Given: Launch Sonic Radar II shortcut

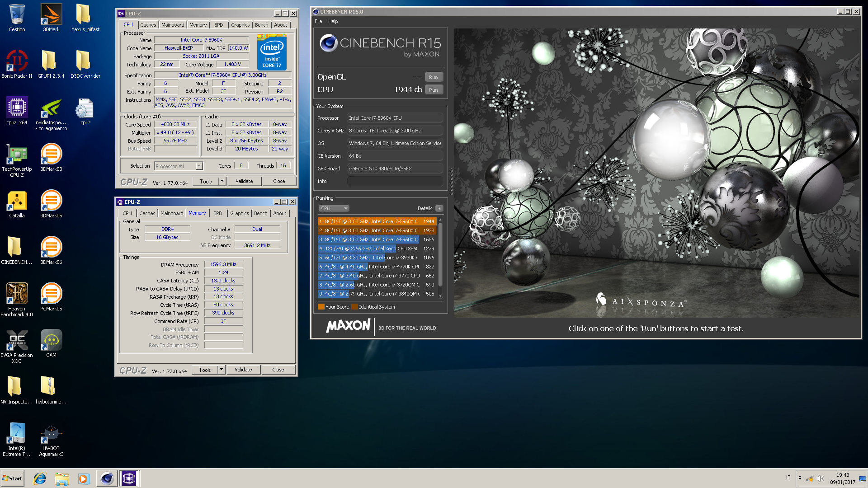Looking at the screenshot, I should (17, 64).
